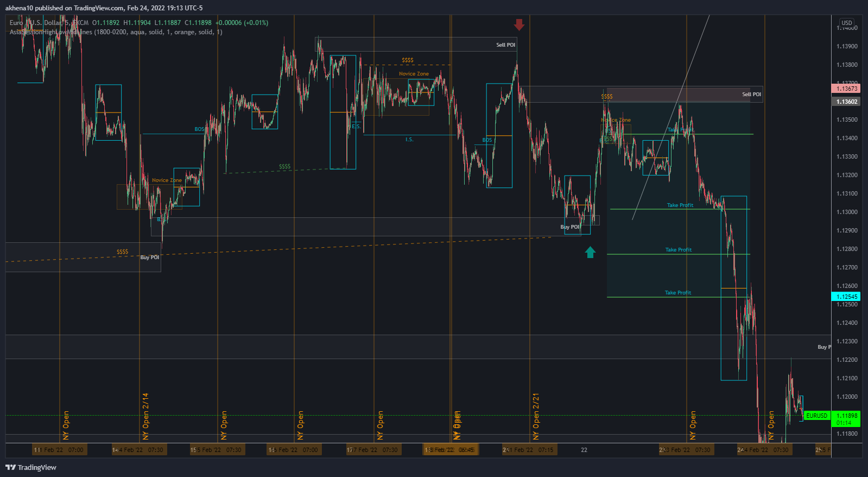The image size is (868, 477).
Task: Select the 'NY Open 2/21' vertical label
Action: click(536, 417)
